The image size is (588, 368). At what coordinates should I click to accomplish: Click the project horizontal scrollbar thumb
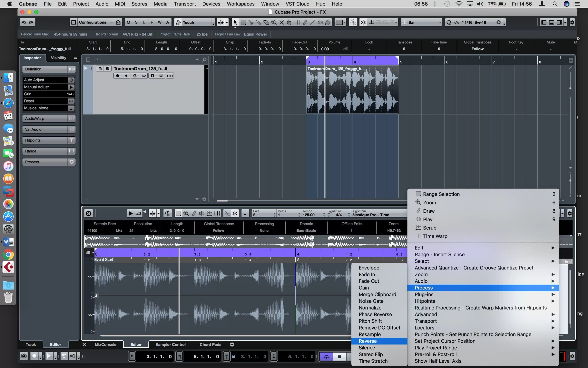click(x=222, y=201)
